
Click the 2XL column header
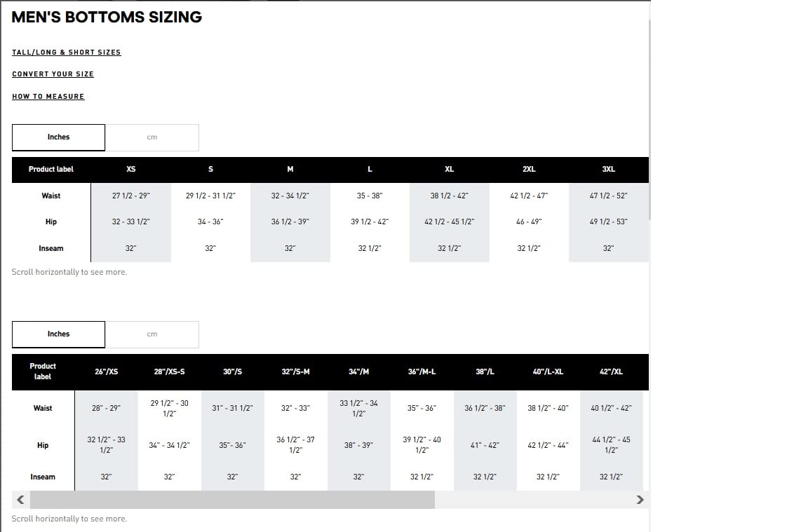click(x=530, y=170)
